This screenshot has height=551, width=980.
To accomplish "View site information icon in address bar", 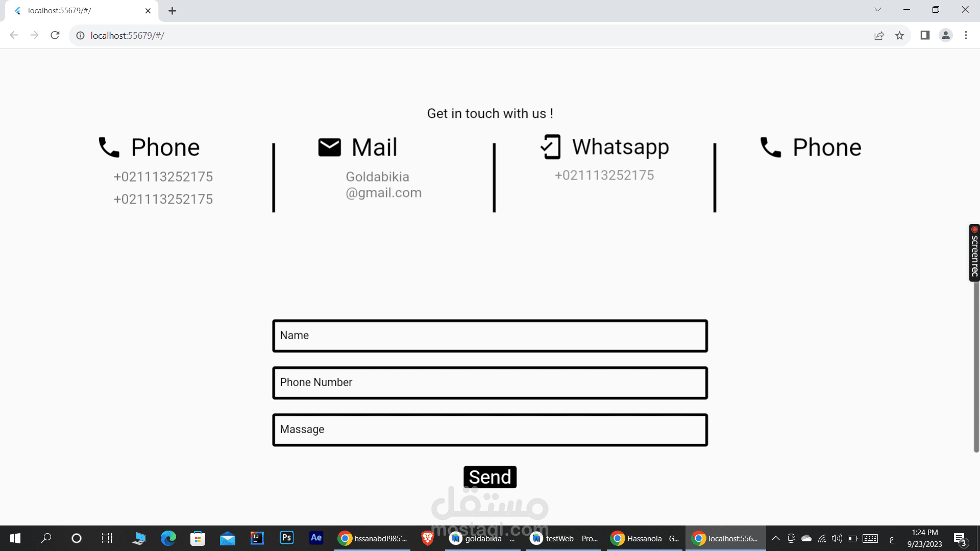I will pos(80,35).
